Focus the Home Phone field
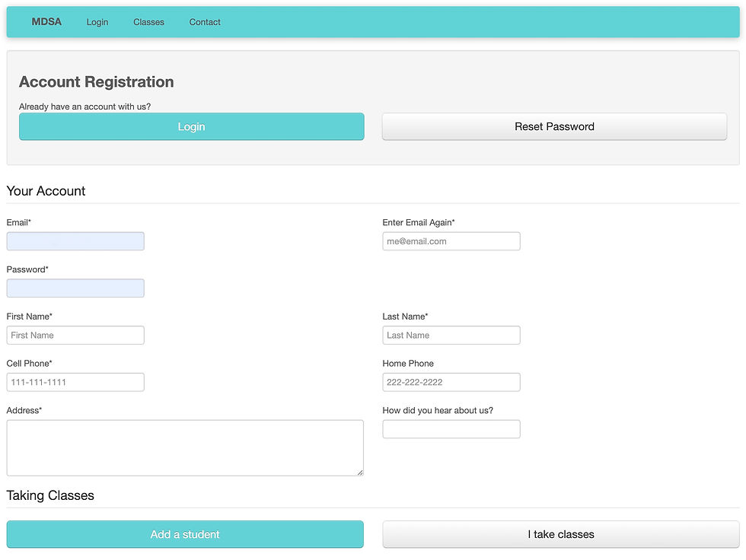The image size is (746, 560). pyautogui.click(x=451, y=382)
